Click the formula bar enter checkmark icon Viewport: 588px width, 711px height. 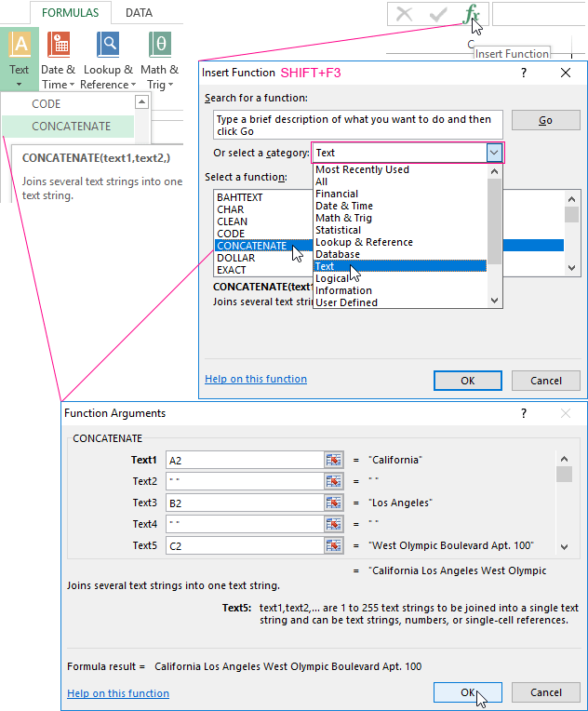[x=438, y=14]
